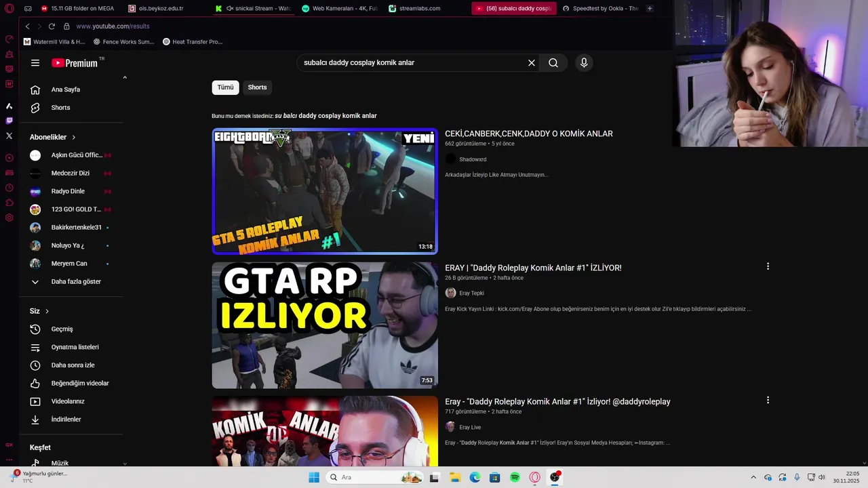868x488 pixels.
Task: Open Opera sidebar settings gear
Action: coord(9,218)
